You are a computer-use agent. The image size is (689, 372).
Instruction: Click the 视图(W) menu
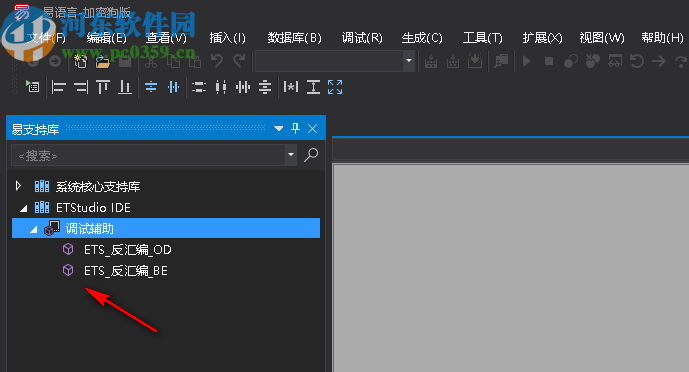(x=602, y=38)
